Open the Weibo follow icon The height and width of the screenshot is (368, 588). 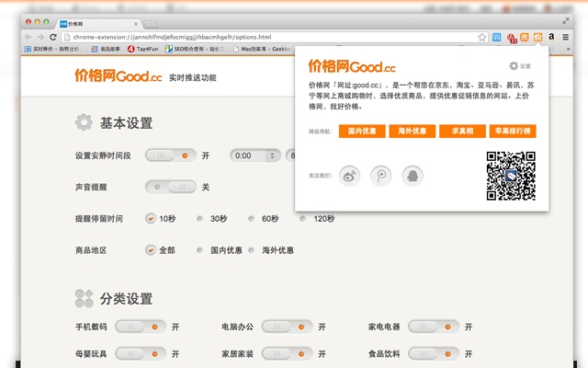tap(349, 176)
